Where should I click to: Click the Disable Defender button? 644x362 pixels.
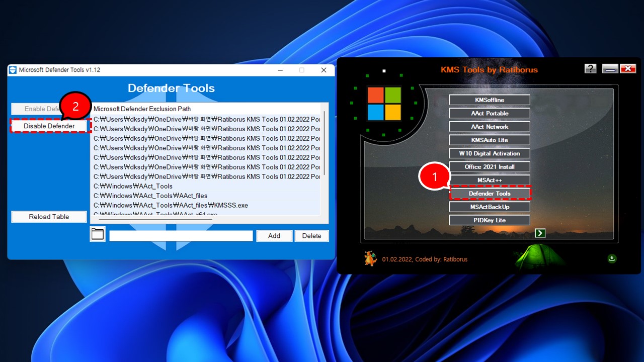coord(49,126)
